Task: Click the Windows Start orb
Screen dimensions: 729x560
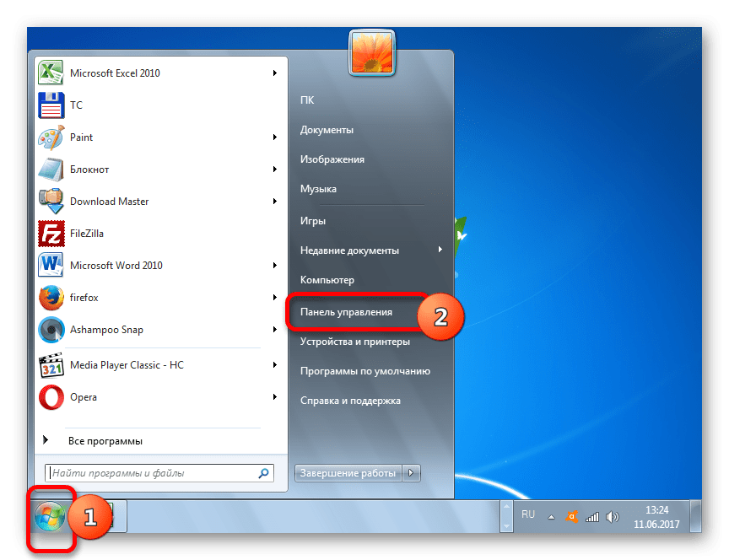Action: (x=49, y=515)
